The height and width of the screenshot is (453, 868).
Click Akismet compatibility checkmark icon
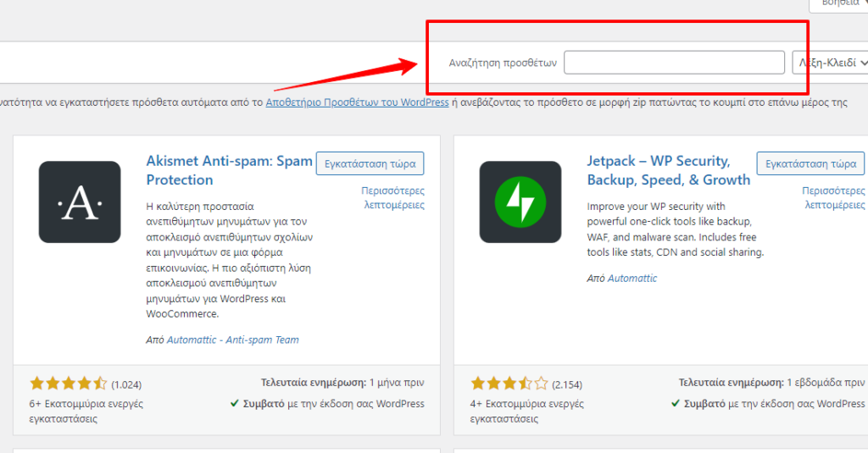point(234,403)
